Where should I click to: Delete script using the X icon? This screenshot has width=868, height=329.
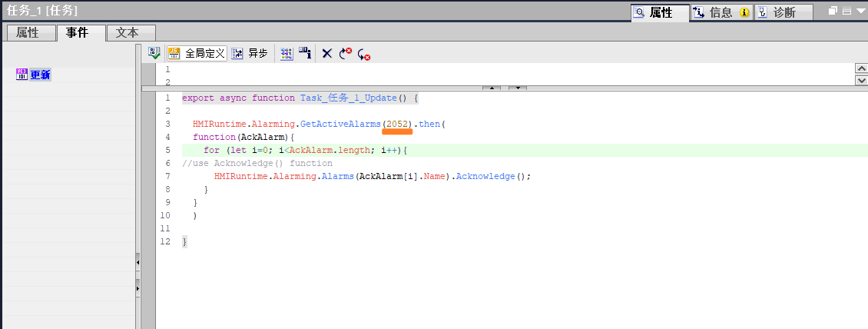pyautogui.click(x=327, y=53)
